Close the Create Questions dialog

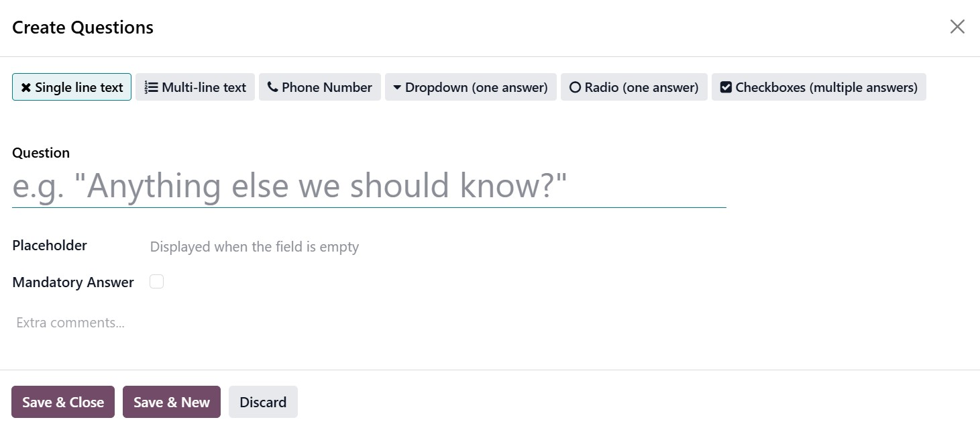(957, 27)
